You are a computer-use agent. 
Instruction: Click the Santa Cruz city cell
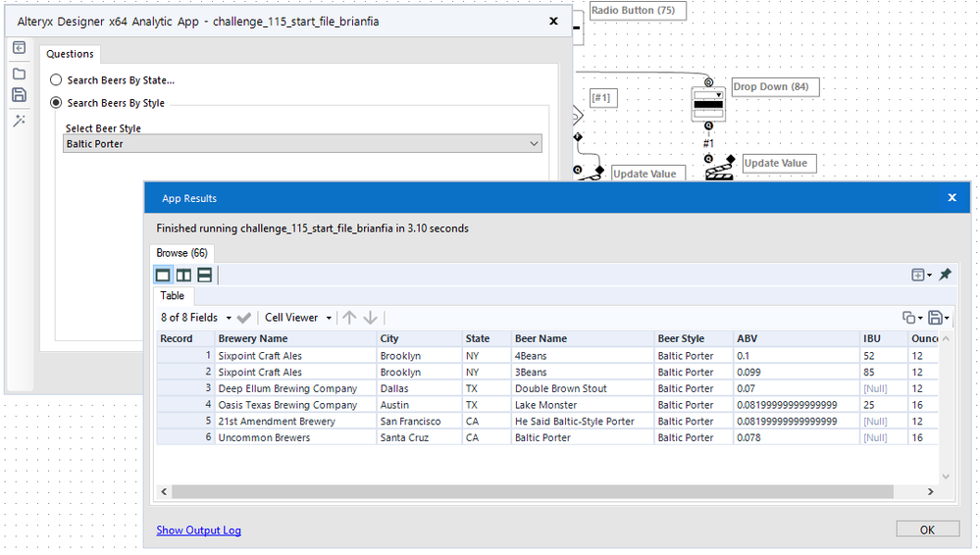point(420,437)
